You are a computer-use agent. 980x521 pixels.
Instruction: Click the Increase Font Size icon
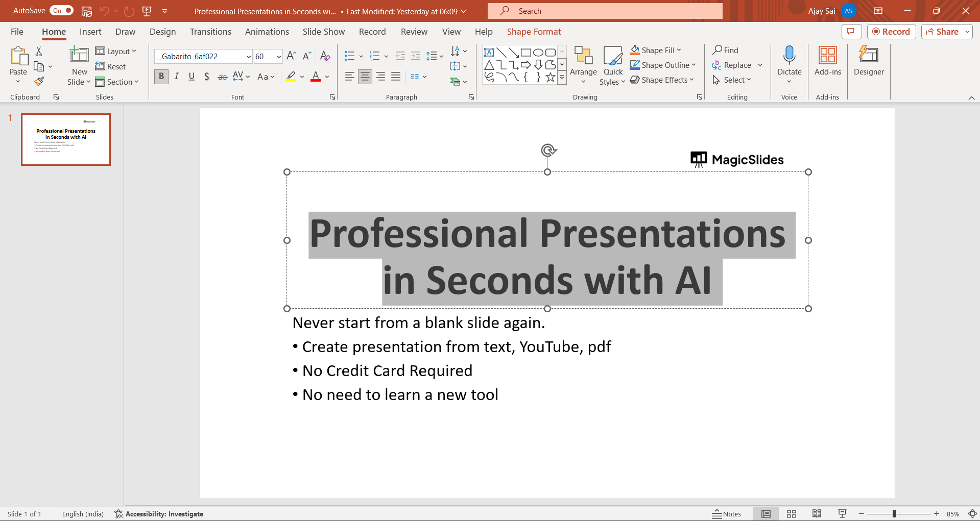pos(291,56)
